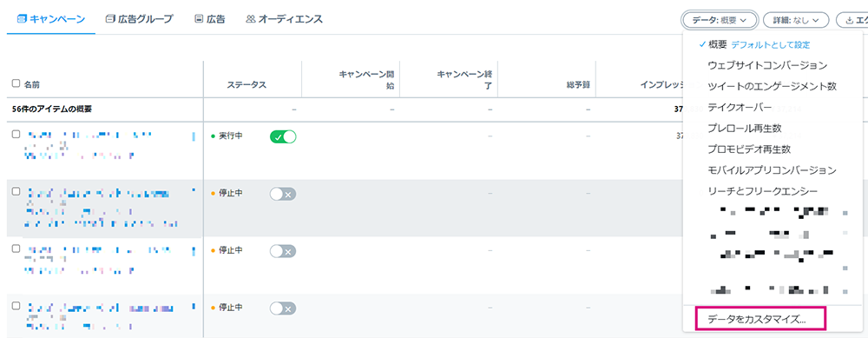The image size is (868, 338).
Task: Switch to the 広告グループ tab
Action: point(140,19)
